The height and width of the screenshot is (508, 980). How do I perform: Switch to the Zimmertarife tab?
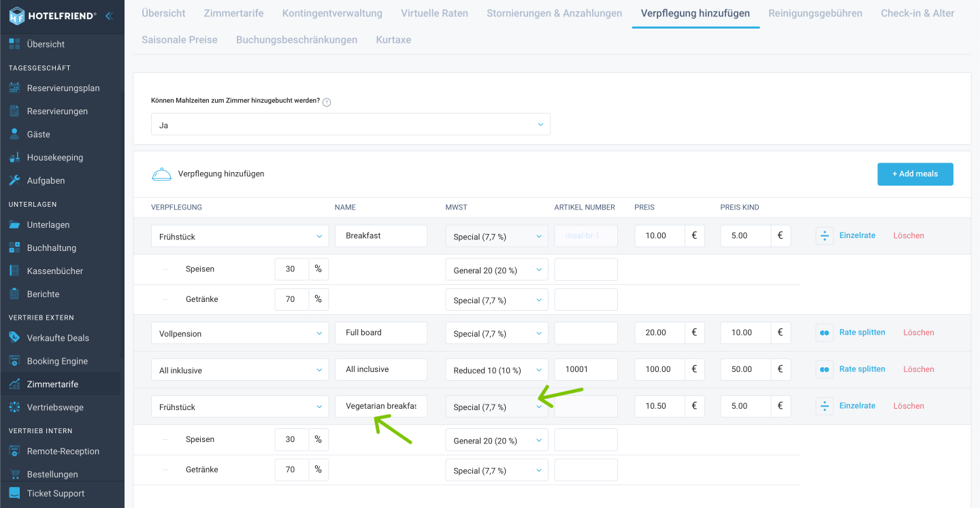(x=233, y=14)
